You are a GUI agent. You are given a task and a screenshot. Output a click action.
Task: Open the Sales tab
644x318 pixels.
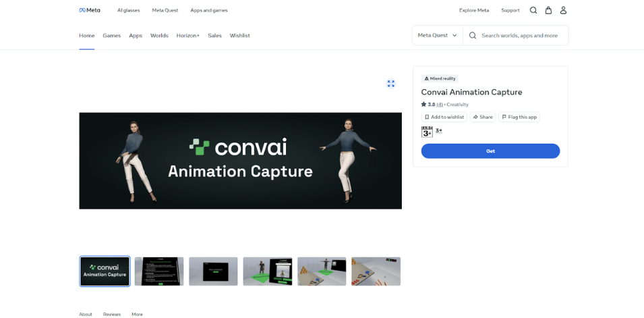click(215, 36)
